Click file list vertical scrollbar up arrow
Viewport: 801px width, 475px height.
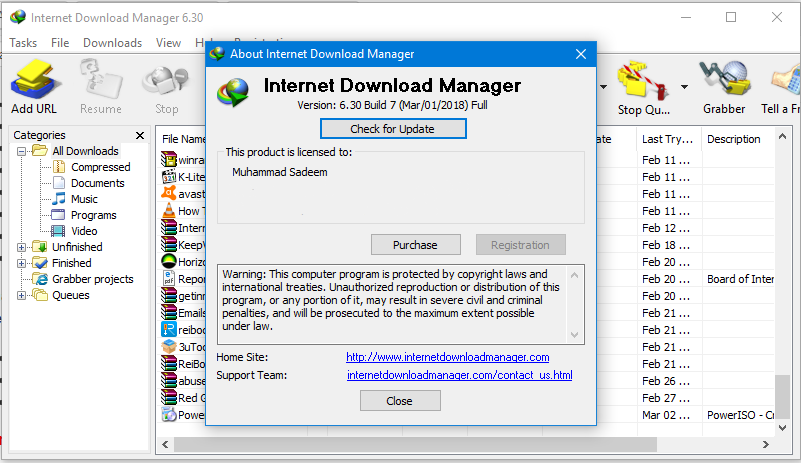pyautogui.click(x=782, y=136)
